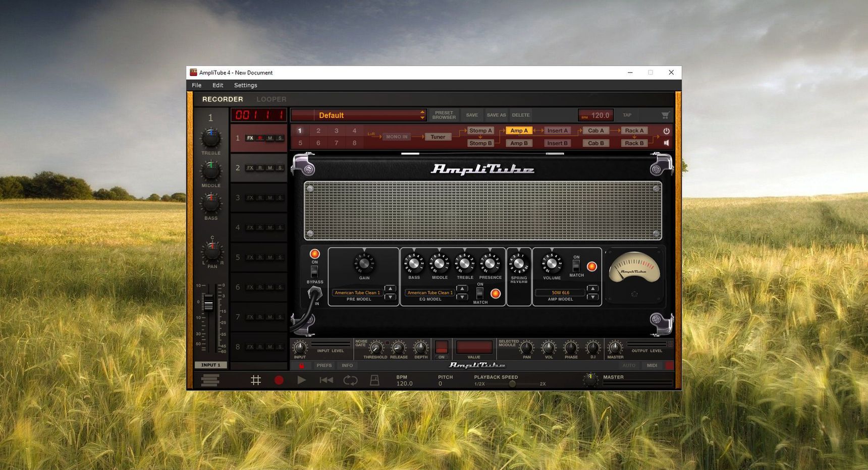Start recording with the red record button
Image resolution: width=868 pixels, height=470 pixels.
coord(279,380)
